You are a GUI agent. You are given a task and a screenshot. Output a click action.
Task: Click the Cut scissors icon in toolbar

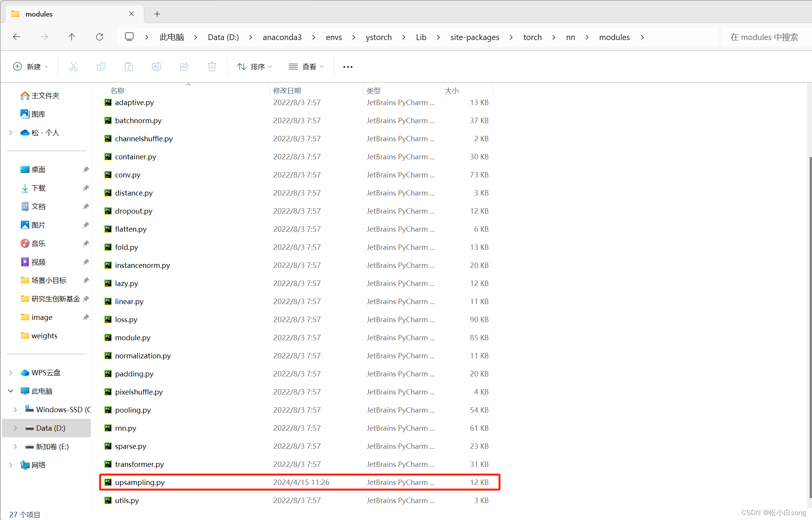click(x=73, y=67)
